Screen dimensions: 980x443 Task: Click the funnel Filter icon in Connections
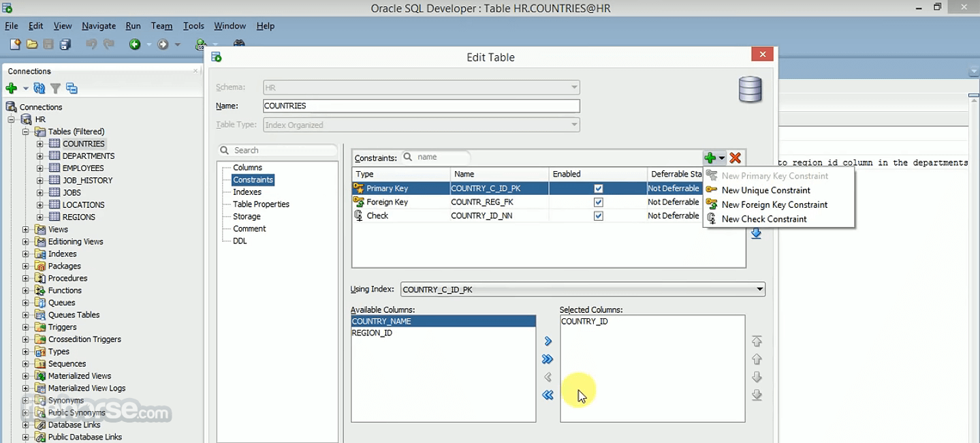[56, 88]
